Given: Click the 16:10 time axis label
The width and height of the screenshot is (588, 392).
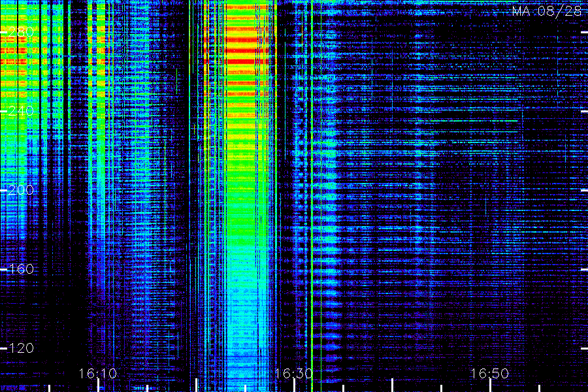Looking at the screenshot, I should tap(97, 373).
